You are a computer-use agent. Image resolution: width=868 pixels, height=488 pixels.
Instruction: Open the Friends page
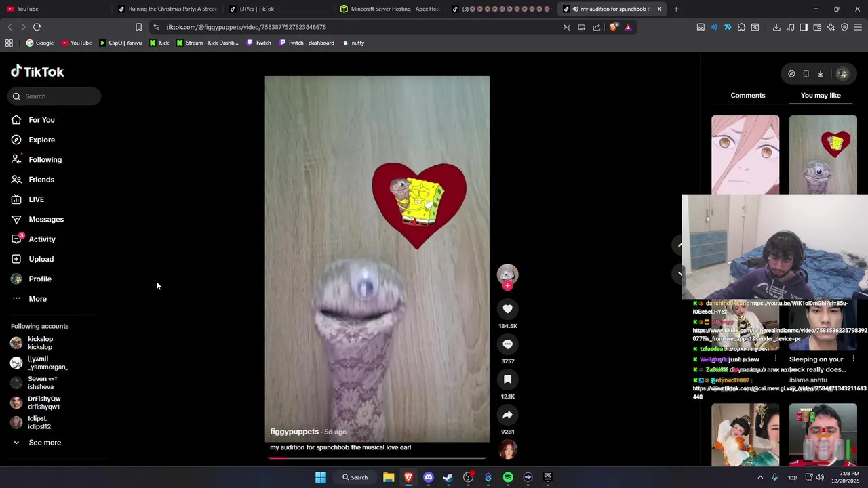point(33,180)
